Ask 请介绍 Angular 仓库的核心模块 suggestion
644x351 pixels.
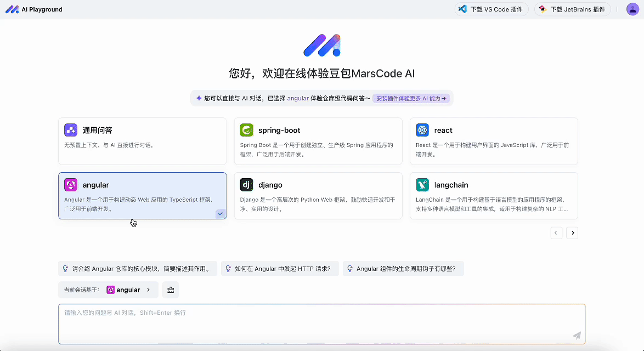pyautogui.click(x=138, y=269)
